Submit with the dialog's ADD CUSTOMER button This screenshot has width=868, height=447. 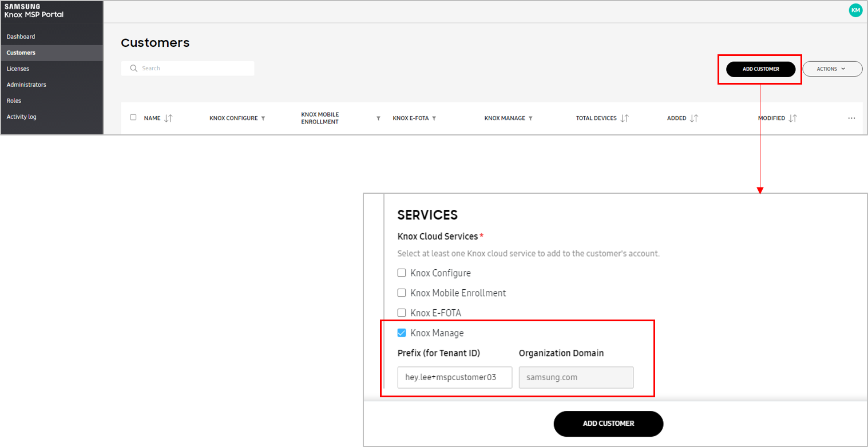pos(608,424)
